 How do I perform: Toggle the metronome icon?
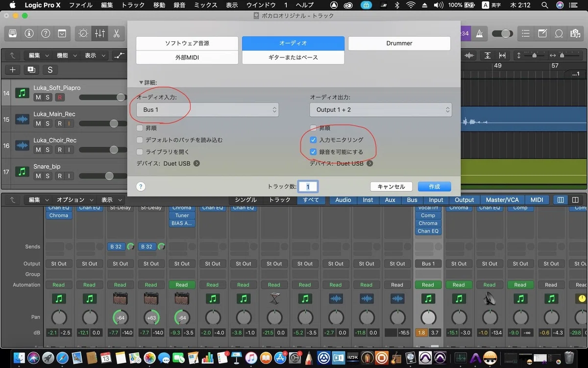click(x=479, y=33)
